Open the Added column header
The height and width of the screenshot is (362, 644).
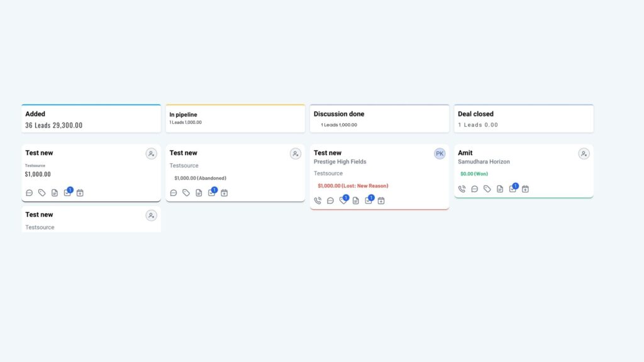(x=91, y=118)
